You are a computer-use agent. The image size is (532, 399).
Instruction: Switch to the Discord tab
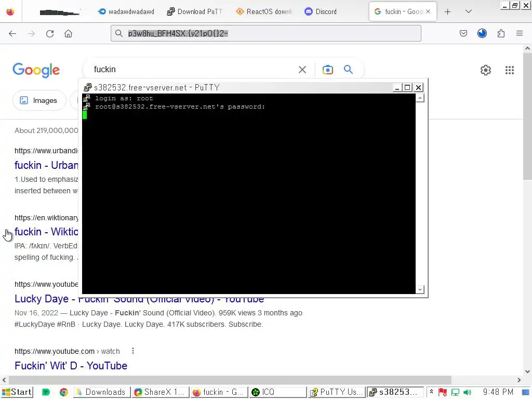tap(321, 11)
